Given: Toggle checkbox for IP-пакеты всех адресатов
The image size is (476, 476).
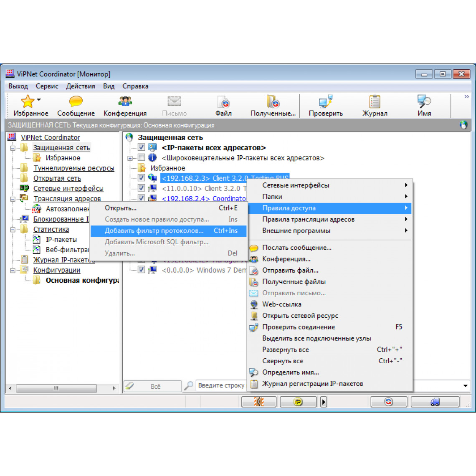Looking at the screenshot, I should point(141,147).
